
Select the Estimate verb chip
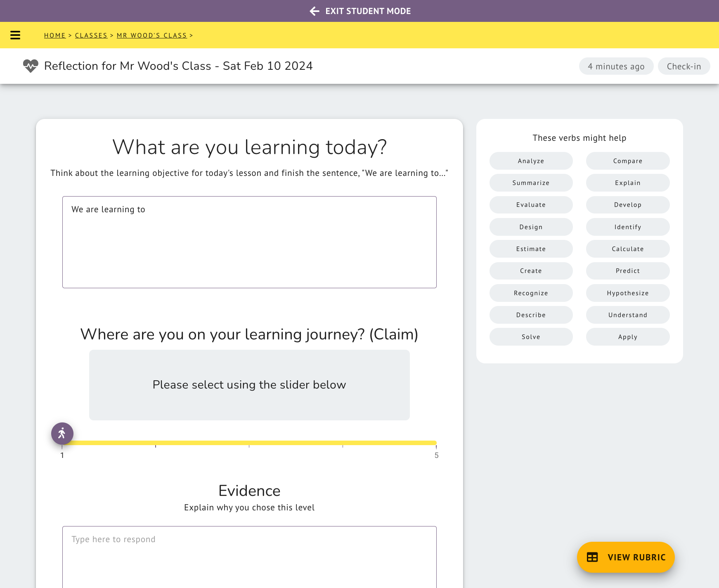coord(531,249)
